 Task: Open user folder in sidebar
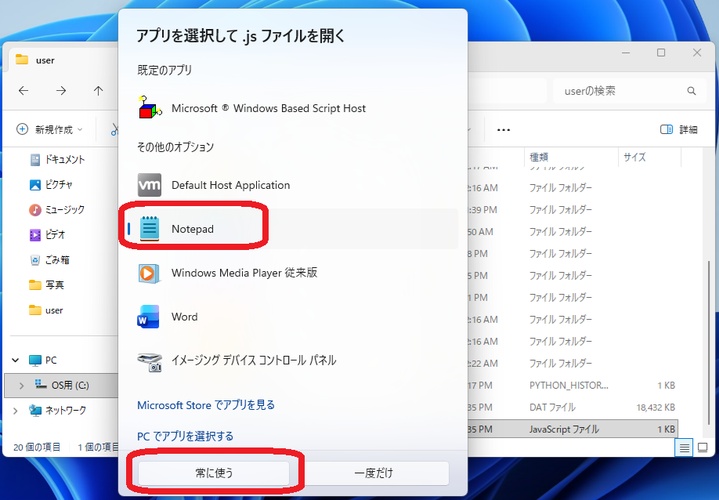point(46,310)
